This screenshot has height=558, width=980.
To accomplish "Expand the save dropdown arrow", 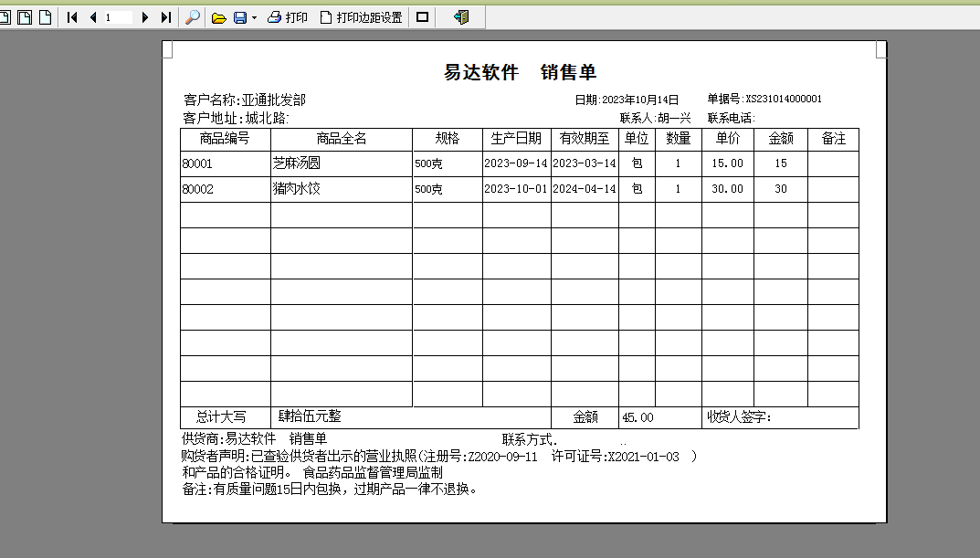I will pos(255,18).
